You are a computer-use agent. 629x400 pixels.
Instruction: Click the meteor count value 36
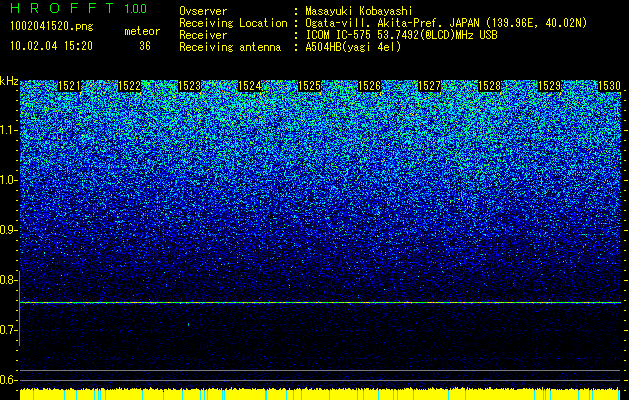145,46
